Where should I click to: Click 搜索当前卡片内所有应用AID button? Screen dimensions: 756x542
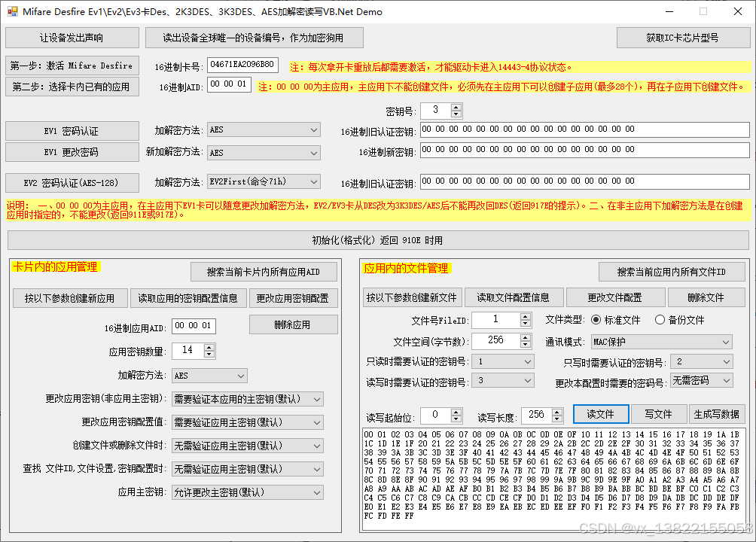click(264, 272)
